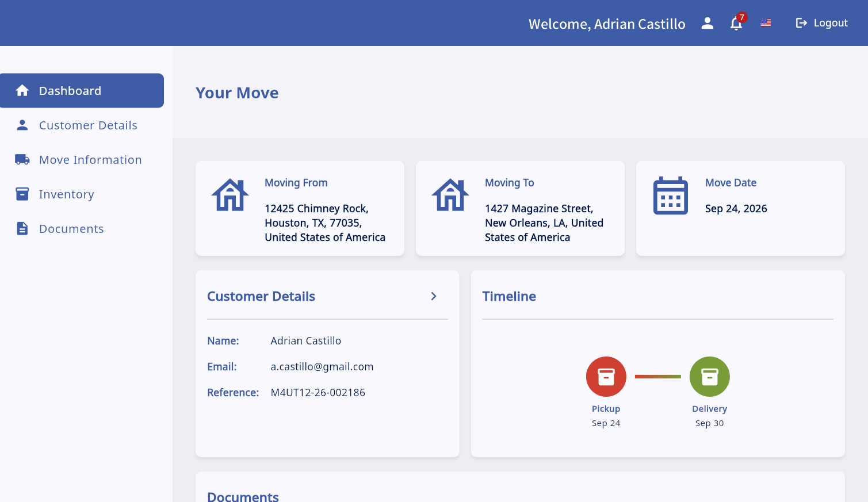
Task: Click the Your Move page title
Action: [x=237, y=93]
